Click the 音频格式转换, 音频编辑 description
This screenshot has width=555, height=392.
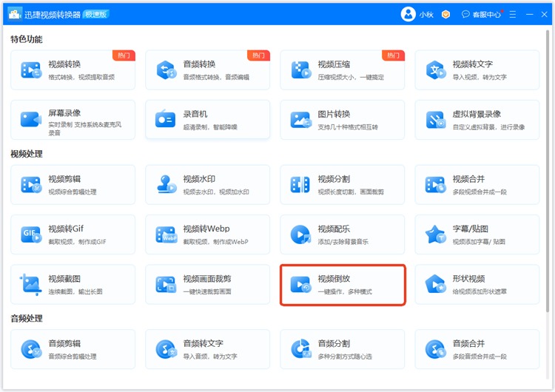[x=216, y=77]
